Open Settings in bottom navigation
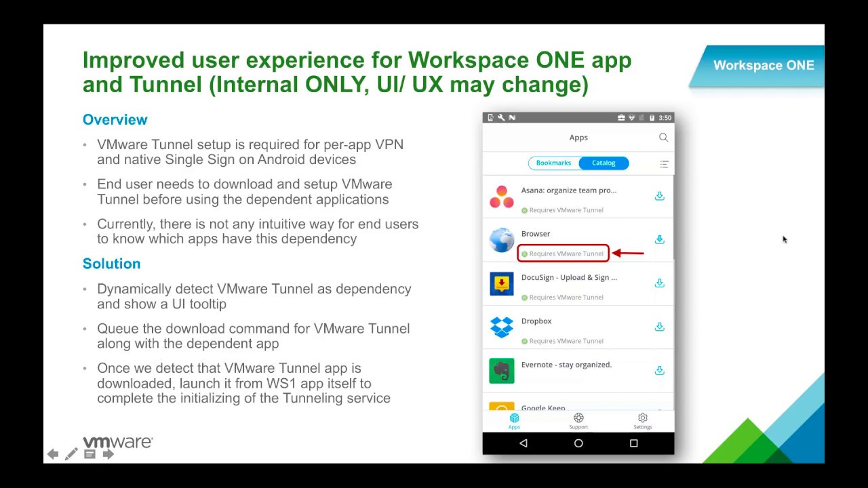Image resolution: width=868 pixels, height=488 pixels. tap(643, 421)
